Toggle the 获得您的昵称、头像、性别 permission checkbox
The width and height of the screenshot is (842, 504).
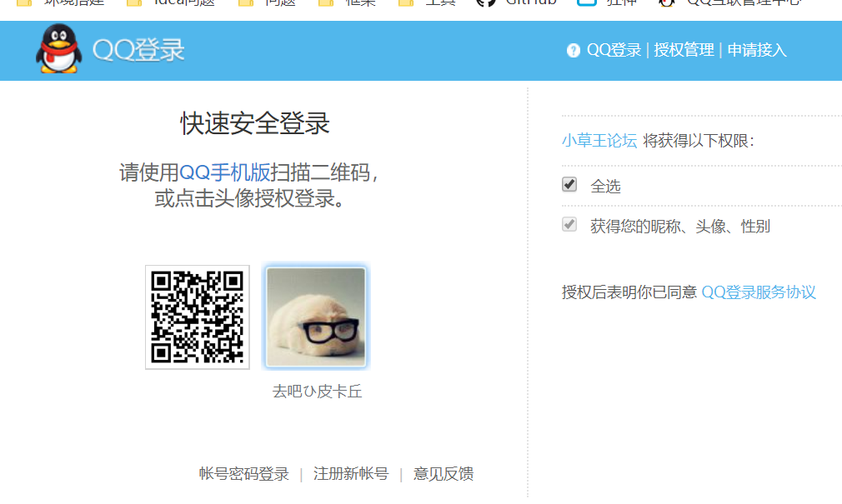click(x=569, y=224)
